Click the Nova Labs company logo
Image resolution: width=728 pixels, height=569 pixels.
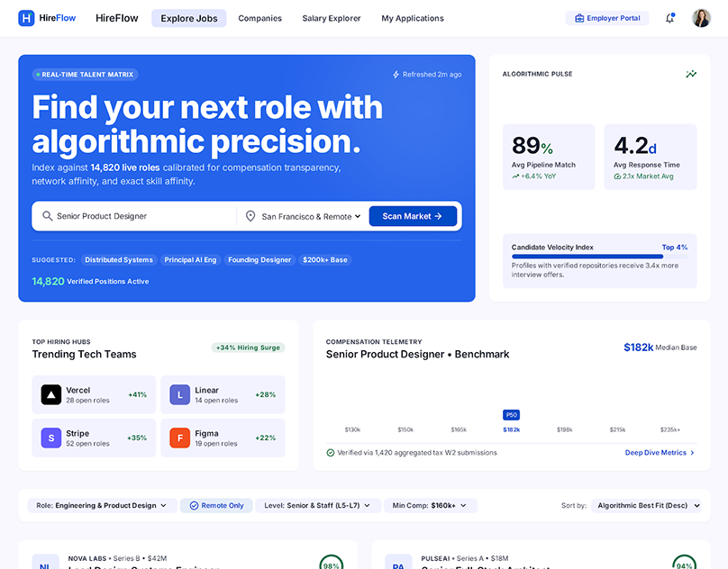pyautogui.click(x=45, y=562)
